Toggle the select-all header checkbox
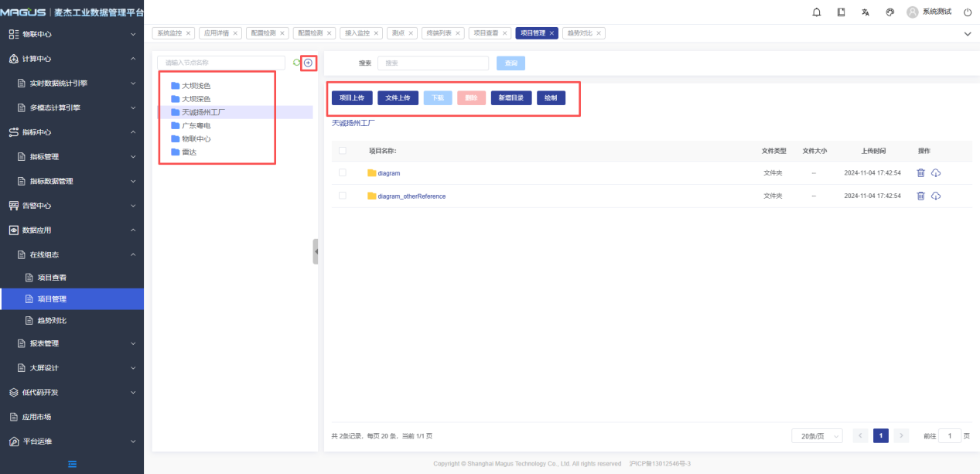The height and width of the screenshot is (474, 980). pos(342,151)
